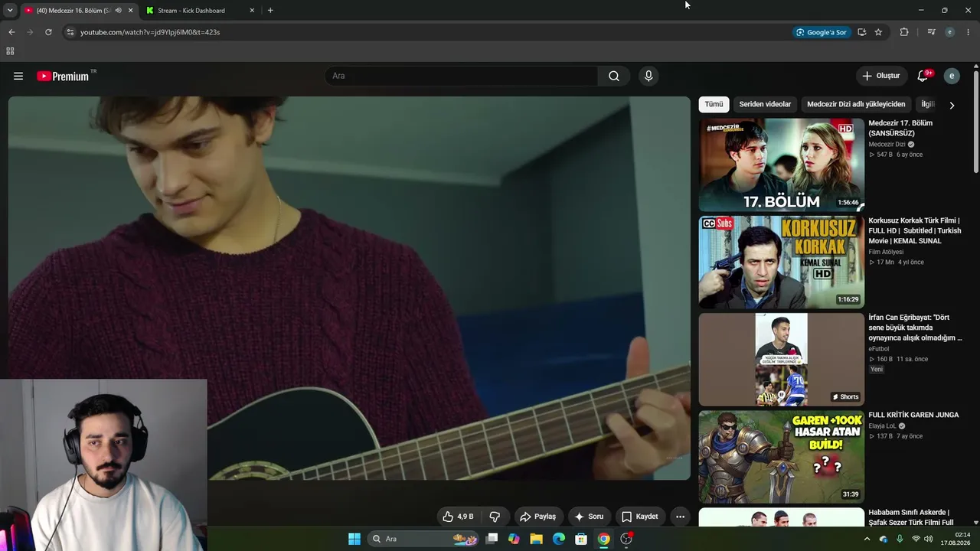The width and height of the screenshot is (980, 551).
Task: Launch Microsoft Edge from the taskbar
Action: pos(559,539)
